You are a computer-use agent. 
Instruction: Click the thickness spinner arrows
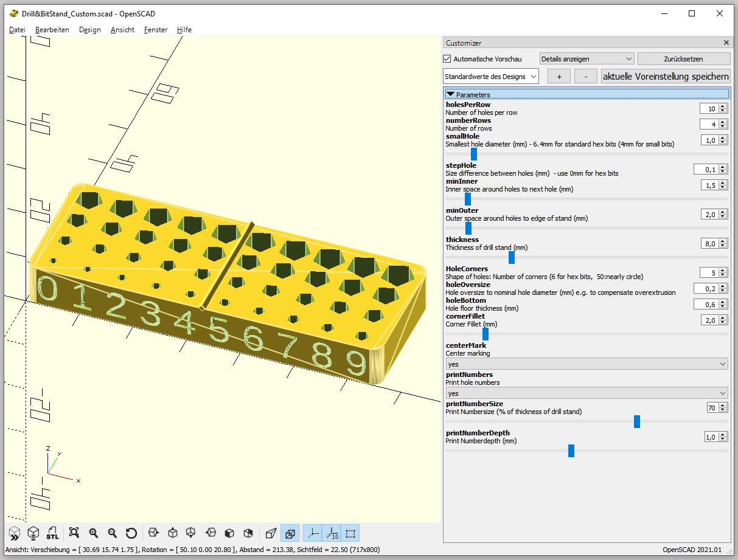pyautogui.click(x=723, y=243)
